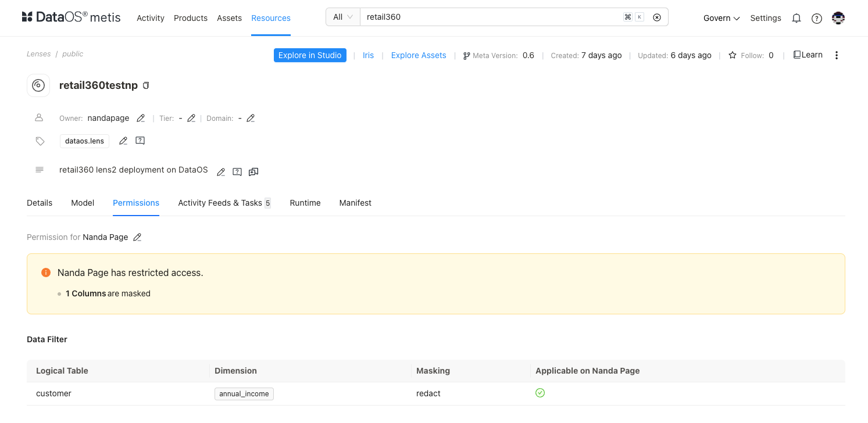The image size is (868, 423).
Task: Open the help question mark icon
Action: pos(817,18)
